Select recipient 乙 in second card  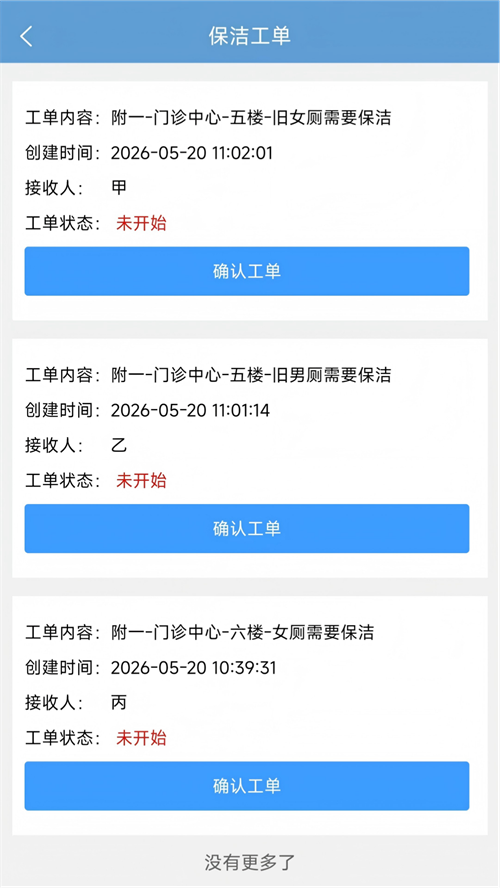[119, 445]
